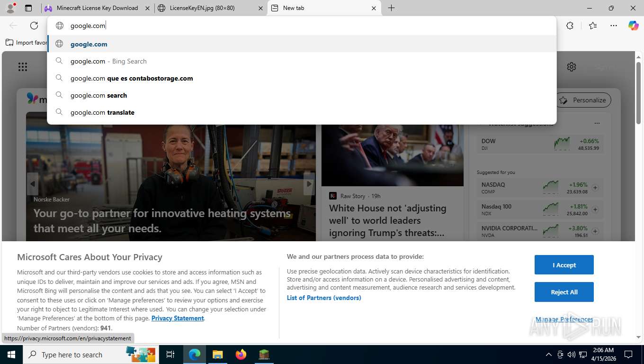Image resolution: width=644 pixels, height=364 pixels.
Task: Open Manage Preferences link
Action: tap(564, 319)
